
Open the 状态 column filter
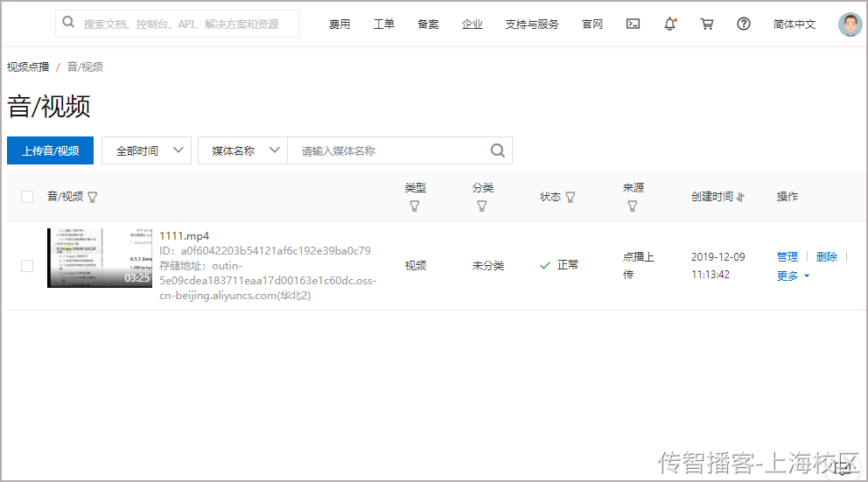click(x=570, y=197)
